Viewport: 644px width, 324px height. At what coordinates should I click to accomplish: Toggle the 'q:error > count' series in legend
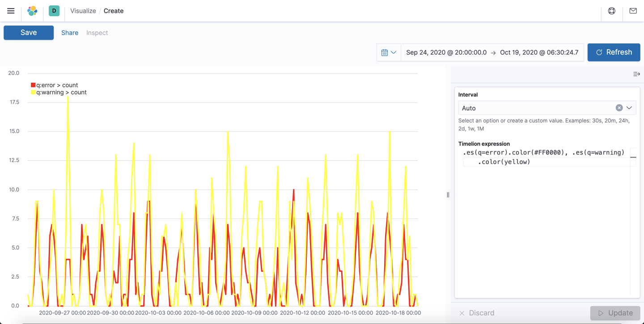pyautogui.click(x=53, y=84)
